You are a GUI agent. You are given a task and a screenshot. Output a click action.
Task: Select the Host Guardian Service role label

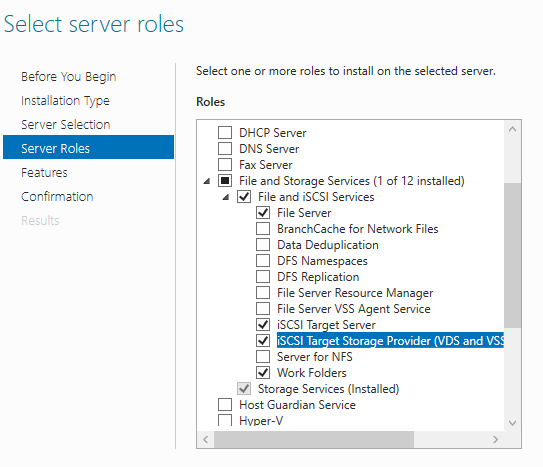297,405
